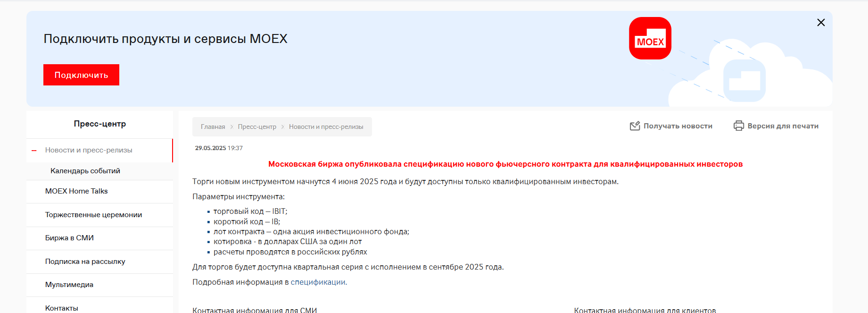Open Контакты sidebar item
Screen dimensions: 868x313
[62, 308]
